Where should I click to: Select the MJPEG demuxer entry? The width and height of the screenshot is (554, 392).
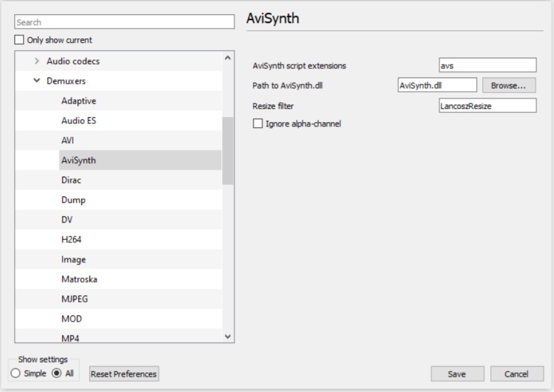[74, 298]
